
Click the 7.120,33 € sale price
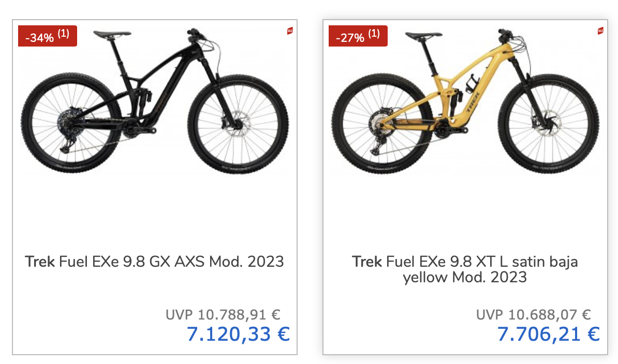tap(238, 334)
